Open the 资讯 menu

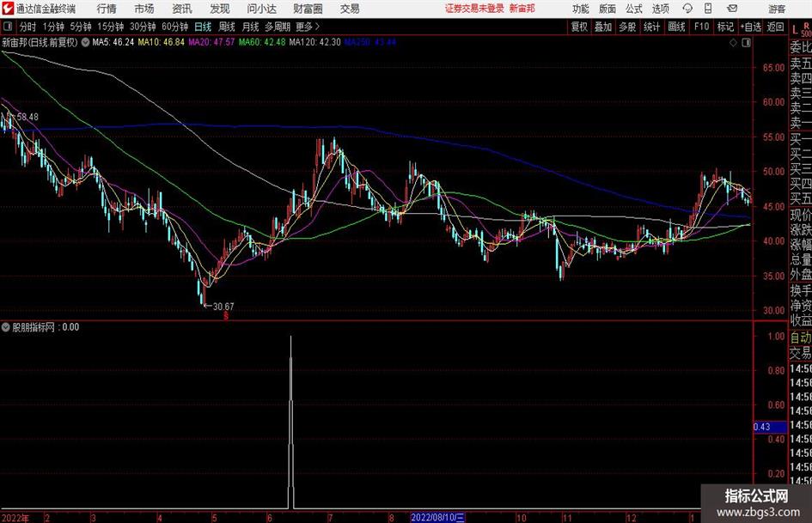pyautogui.click(x=182, y=9)
